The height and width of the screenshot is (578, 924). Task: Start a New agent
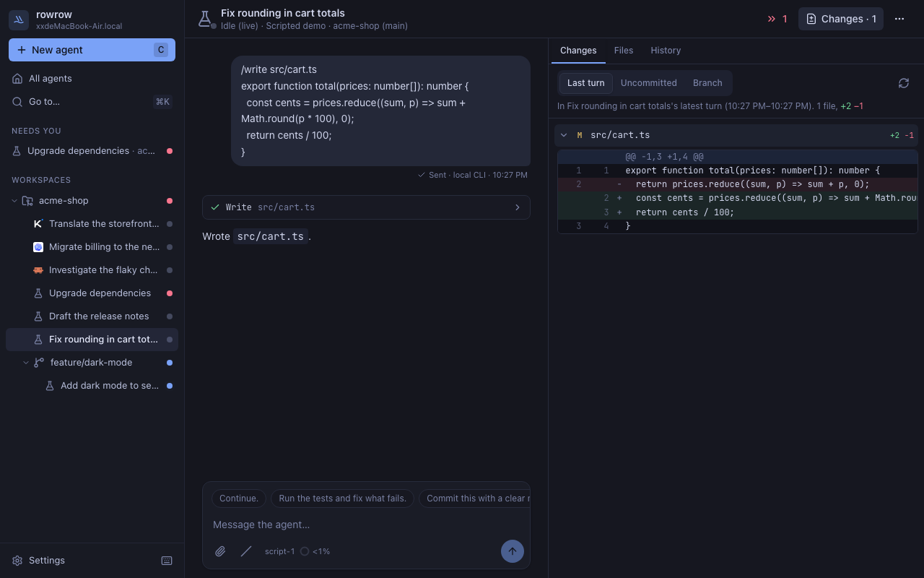pyautogui.click(x=92, y=50)
